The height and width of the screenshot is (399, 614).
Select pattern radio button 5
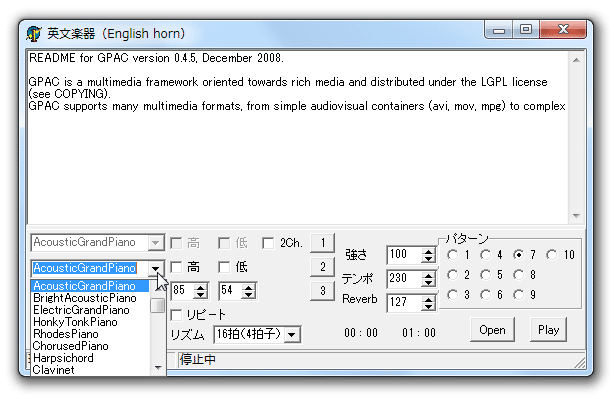(x=486, y=275)
